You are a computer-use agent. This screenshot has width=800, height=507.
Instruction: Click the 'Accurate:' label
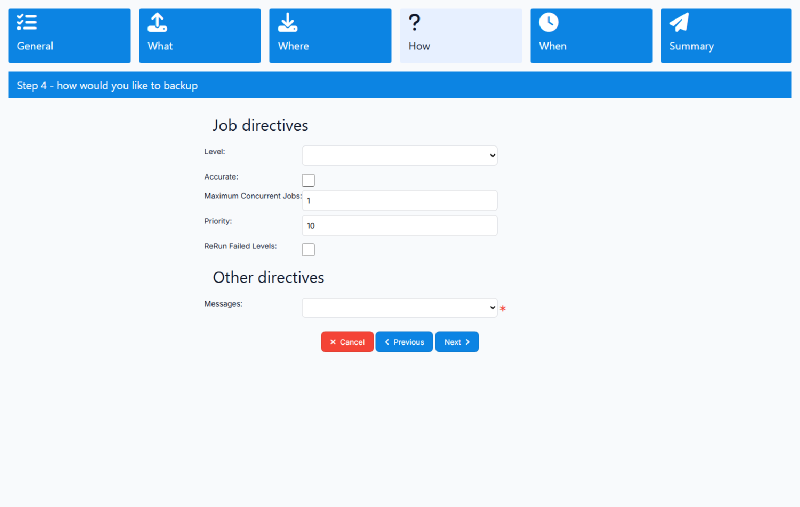(x=221, y=177)
